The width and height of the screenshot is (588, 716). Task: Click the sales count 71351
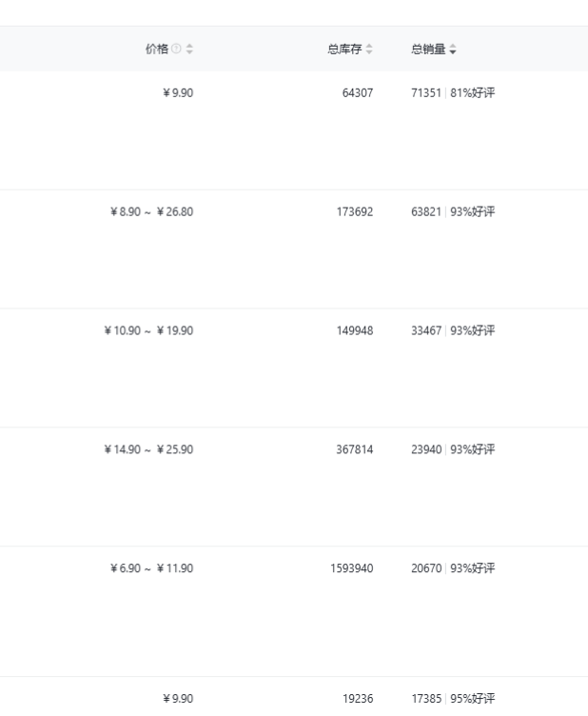(x=426, y=92)
